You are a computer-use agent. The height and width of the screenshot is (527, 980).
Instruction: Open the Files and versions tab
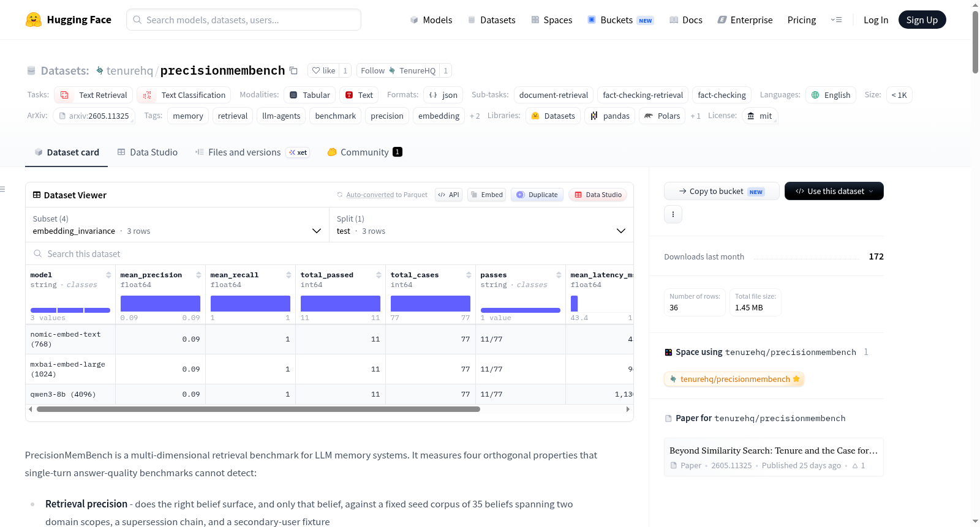tap(252, 152)
